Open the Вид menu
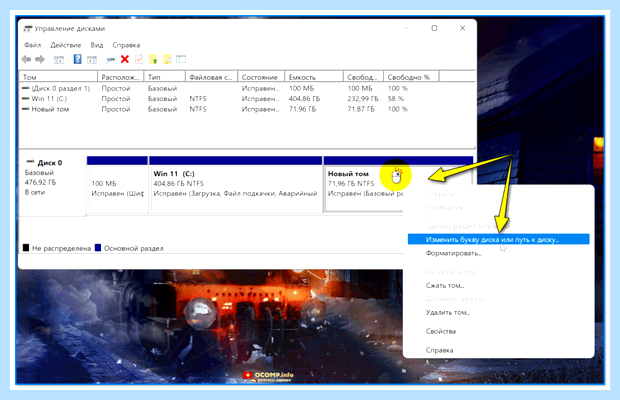Image resolution: width=620 pixels, height=400 pixels. point(96,45)
